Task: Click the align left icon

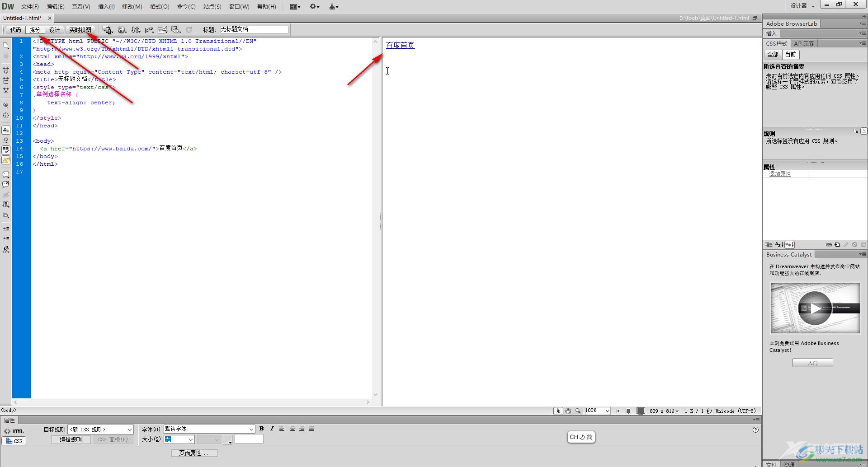Action: click(282, 429)
